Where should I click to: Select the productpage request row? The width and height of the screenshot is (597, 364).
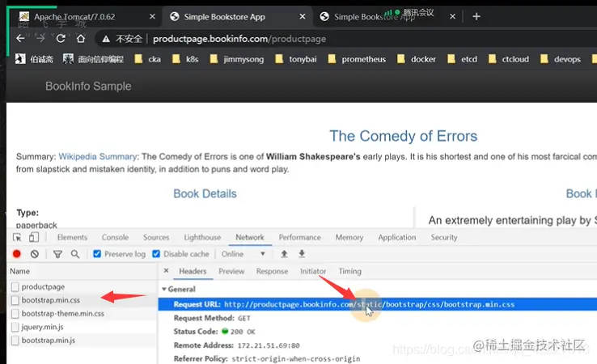[83, 286]
